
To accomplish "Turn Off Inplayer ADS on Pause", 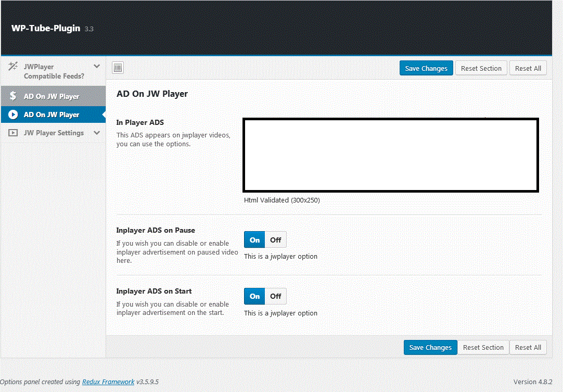I will (275, 239).
